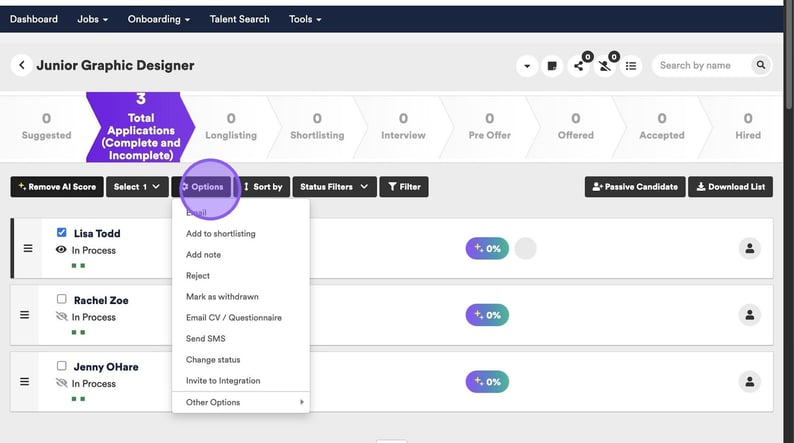Open Lisa Todd's profile avatar icon
This screenshot has height=443, width=794.
pyautogui.click(x=749, y=248)
